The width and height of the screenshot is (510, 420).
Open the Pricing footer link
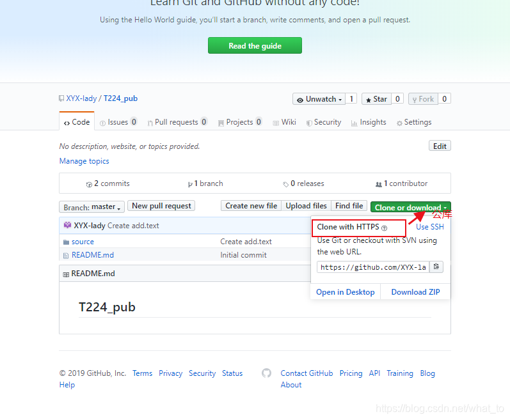tap(351, 373)
